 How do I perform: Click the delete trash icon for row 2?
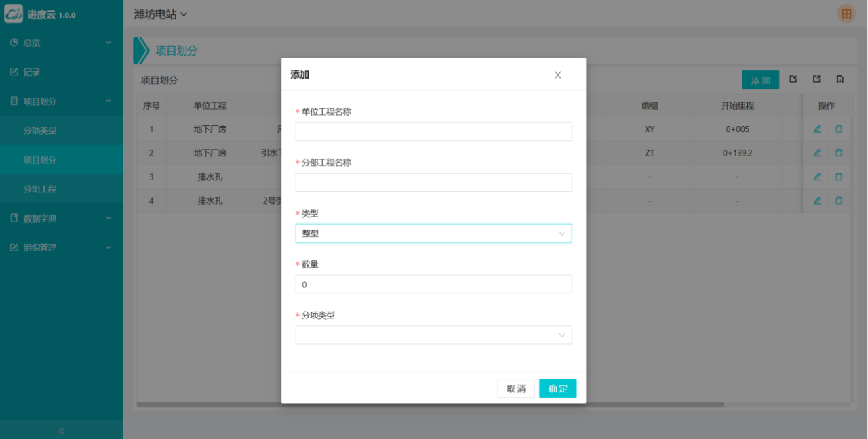(839, 153)
